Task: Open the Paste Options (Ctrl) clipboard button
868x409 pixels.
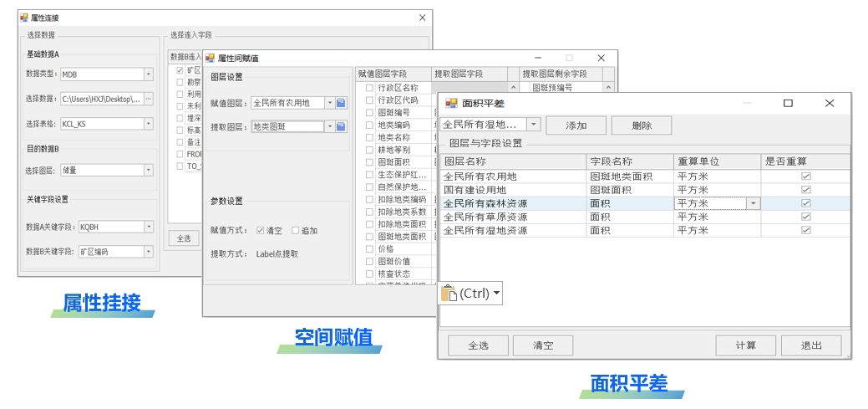Action: pos(471,294)
